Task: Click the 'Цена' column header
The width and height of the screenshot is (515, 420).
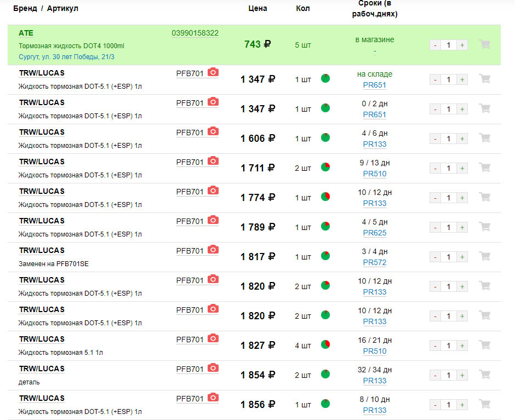Action: click(257, 9)
